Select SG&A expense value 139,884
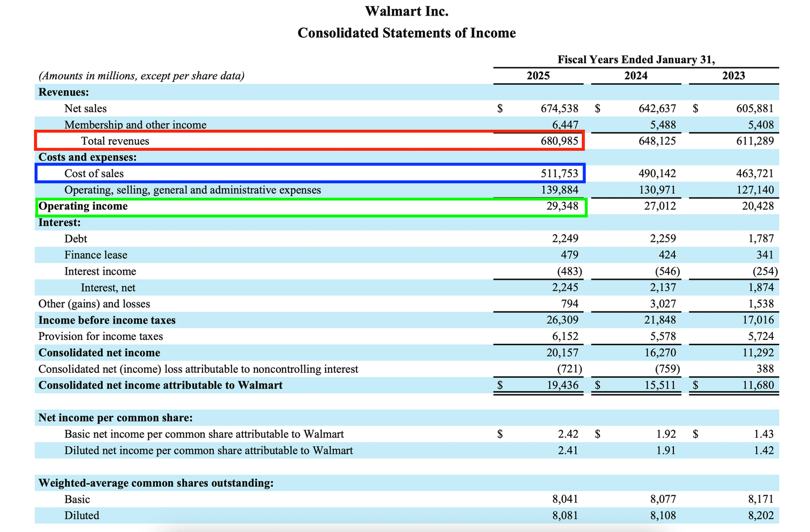 click(x=559, y=190)
